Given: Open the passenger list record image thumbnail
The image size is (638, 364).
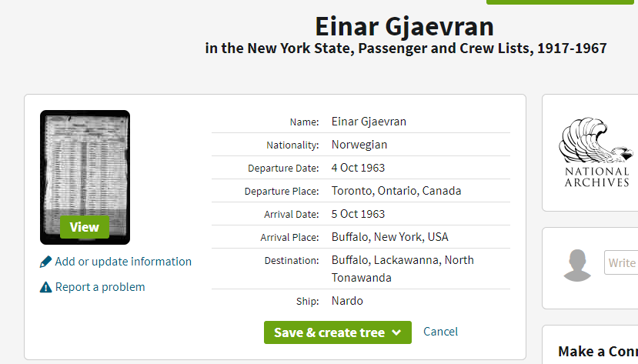Looking at the screenshot, I should [85, 177].
